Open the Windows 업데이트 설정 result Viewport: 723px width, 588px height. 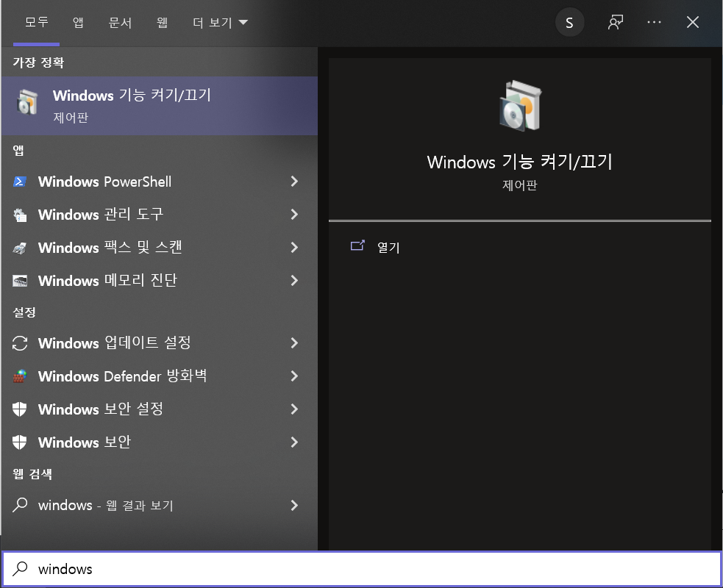pos(160,343)
